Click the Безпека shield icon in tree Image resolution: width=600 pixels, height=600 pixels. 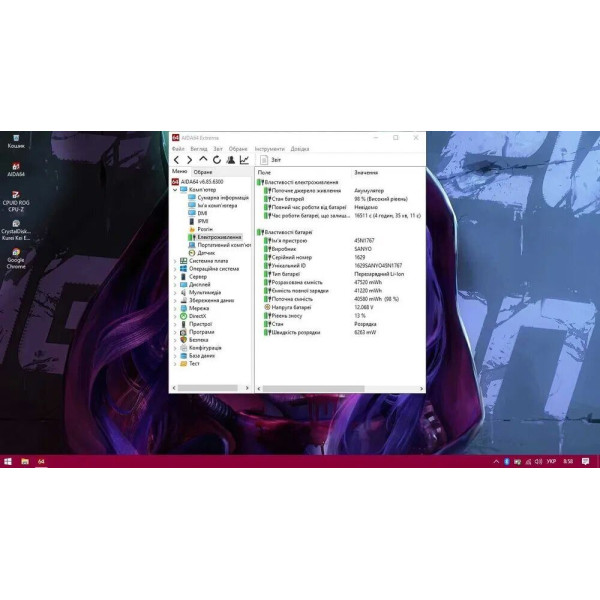coord(183,340)
